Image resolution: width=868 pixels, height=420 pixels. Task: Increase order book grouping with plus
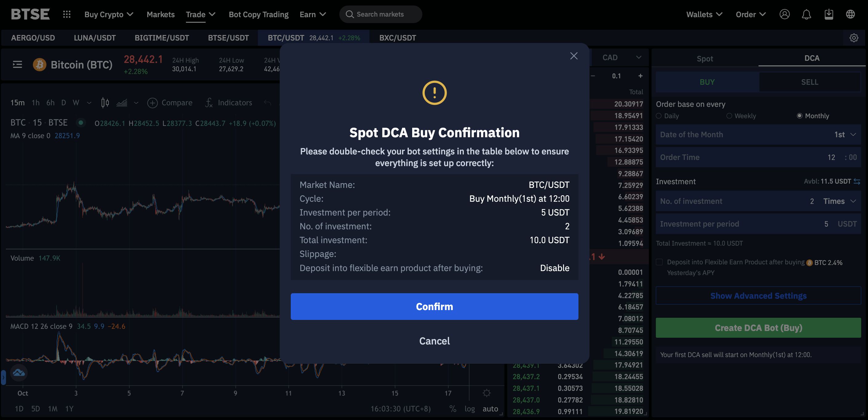click(x=640, y=76)
